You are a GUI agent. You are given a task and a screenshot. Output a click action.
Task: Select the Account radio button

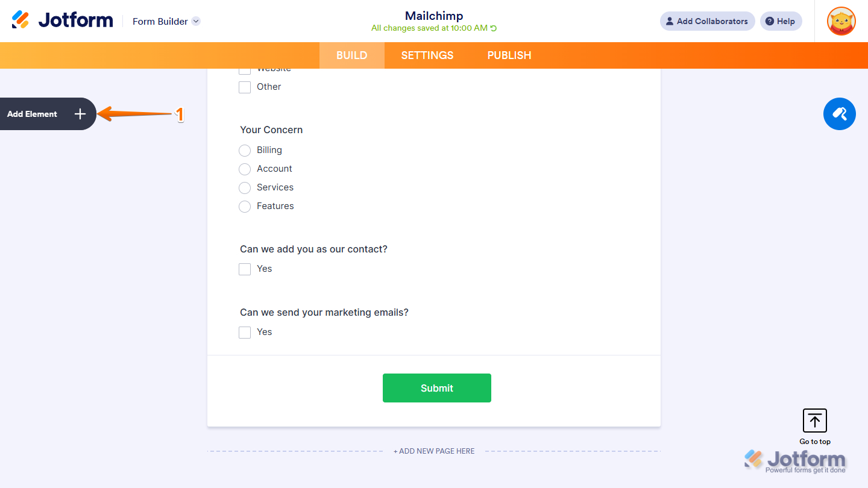(x=245, y=169)
